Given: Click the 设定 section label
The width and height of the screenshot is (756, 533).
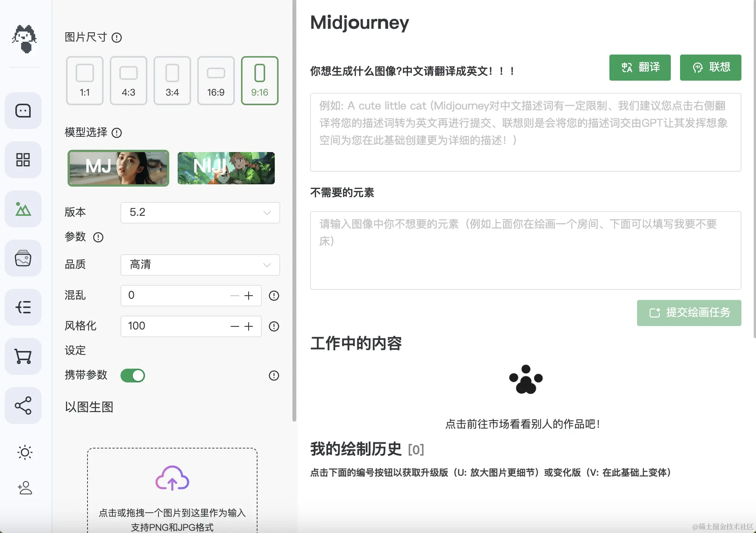Looking at the screenshot, I should click(75, 351).
